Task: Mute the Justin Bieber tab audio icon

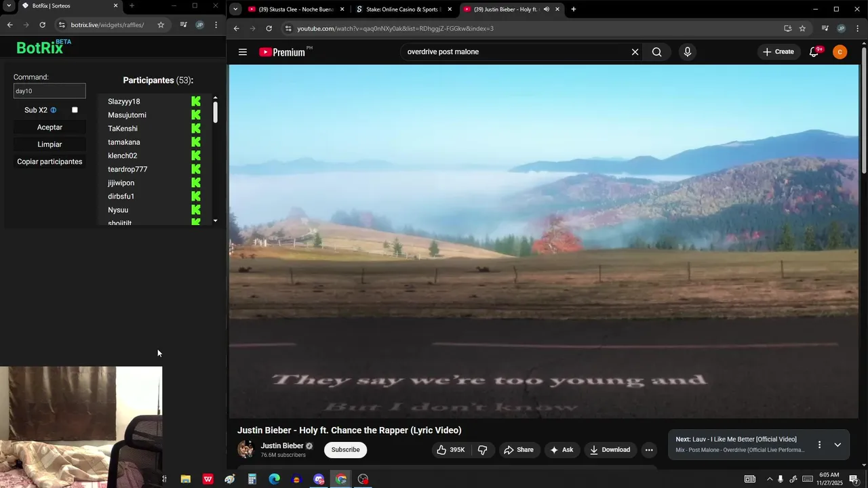Action: coord(546,9)
